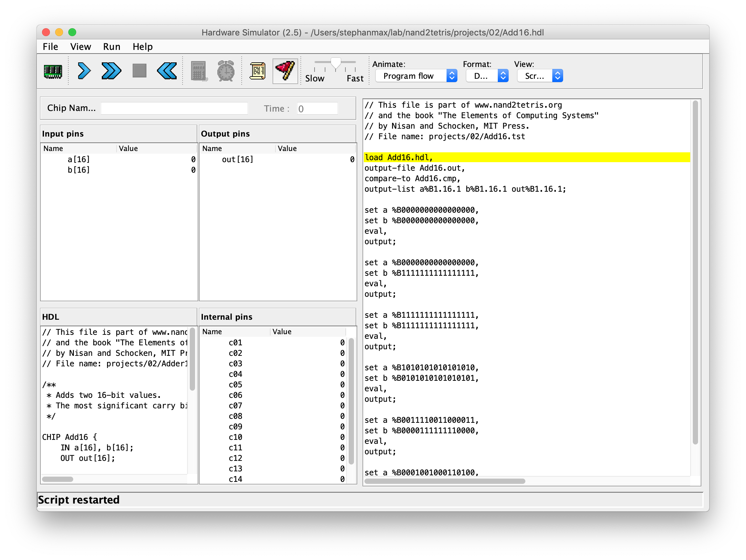
Task: Click 'set a %B1010101010101010,' script line
Action: pyautogui.click(x=422, y=368)
